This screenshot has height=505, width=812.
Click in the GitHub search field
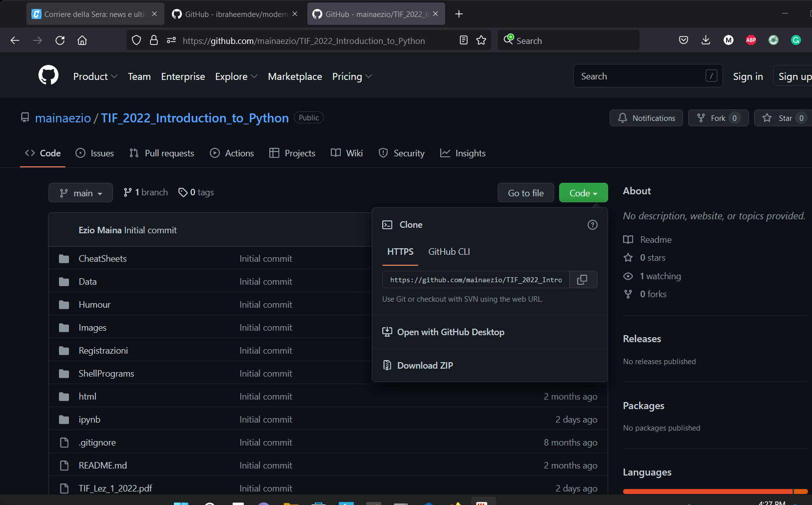click(648, 76)
